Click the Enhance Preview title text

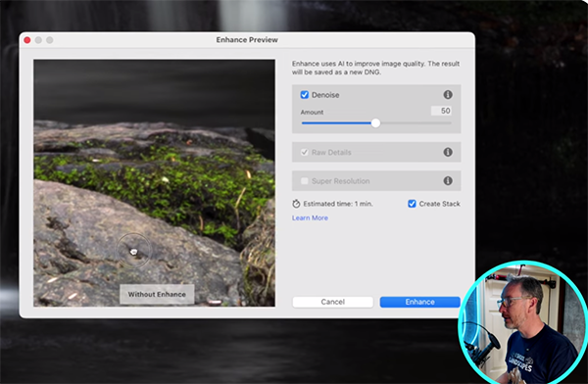247,40
